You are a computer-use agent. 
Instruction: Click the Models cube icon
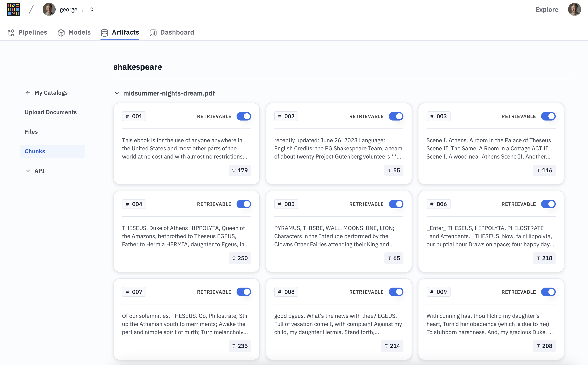[61, 33]
